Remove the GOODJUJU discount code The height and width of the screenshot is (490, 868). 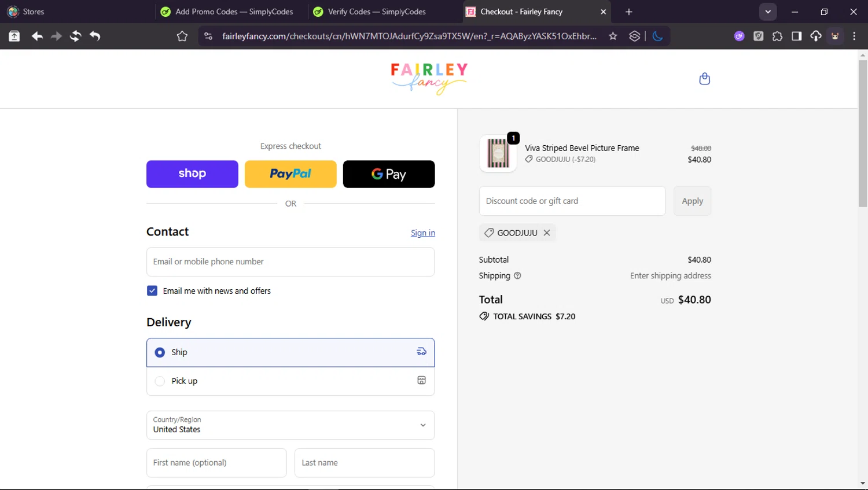tap(547, 233)
